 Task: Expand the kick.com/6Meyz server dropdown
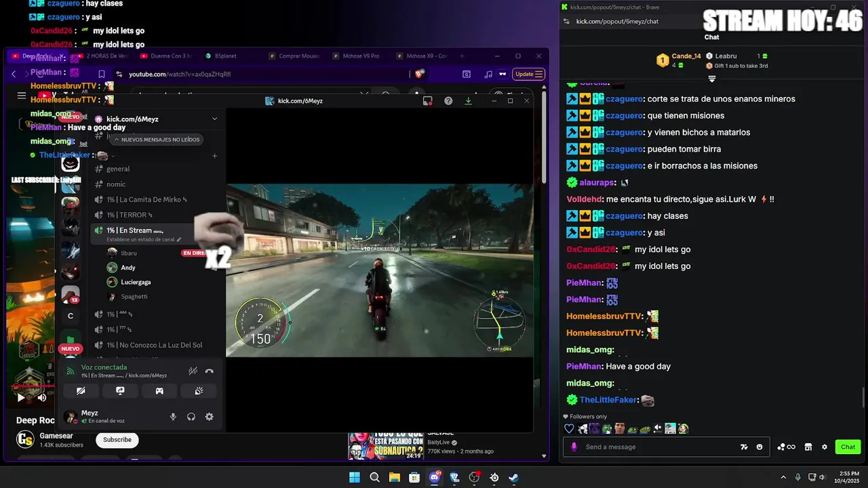215,119
